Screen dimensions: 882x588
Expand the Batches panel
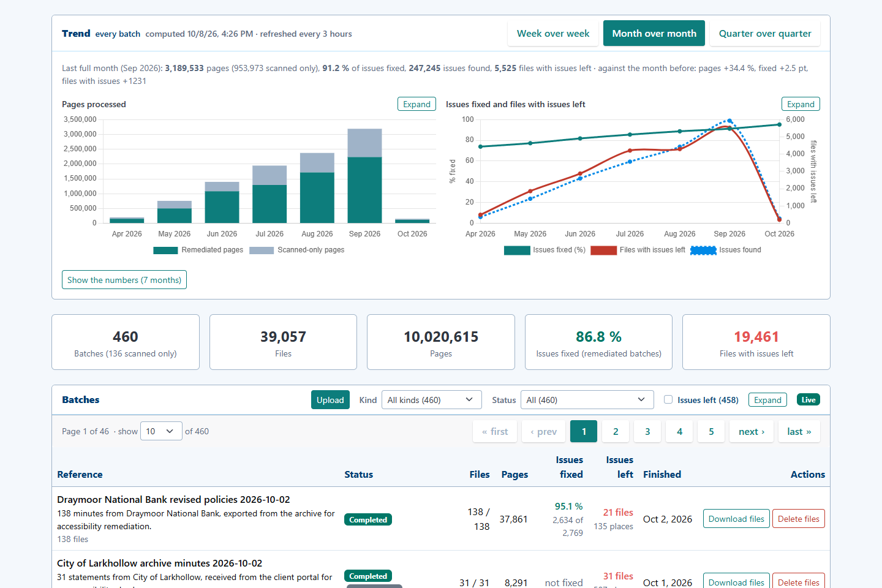point(767,400)
